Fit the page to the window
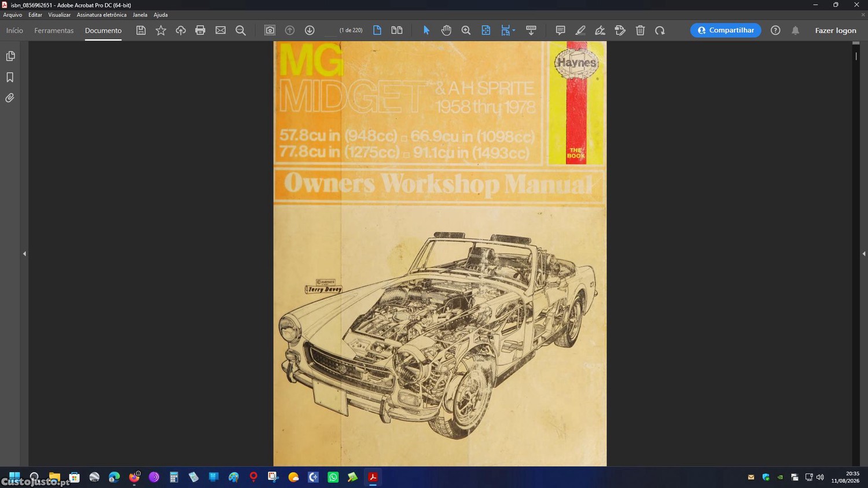This screenshot has height=488, width=868. pos(486,30)
